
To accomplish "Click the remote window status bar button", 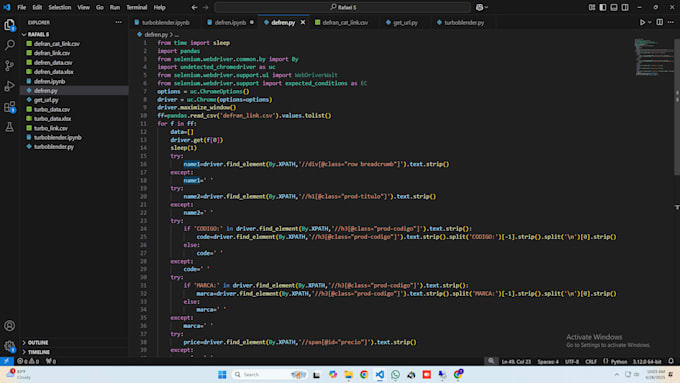I will coord(7,361).
